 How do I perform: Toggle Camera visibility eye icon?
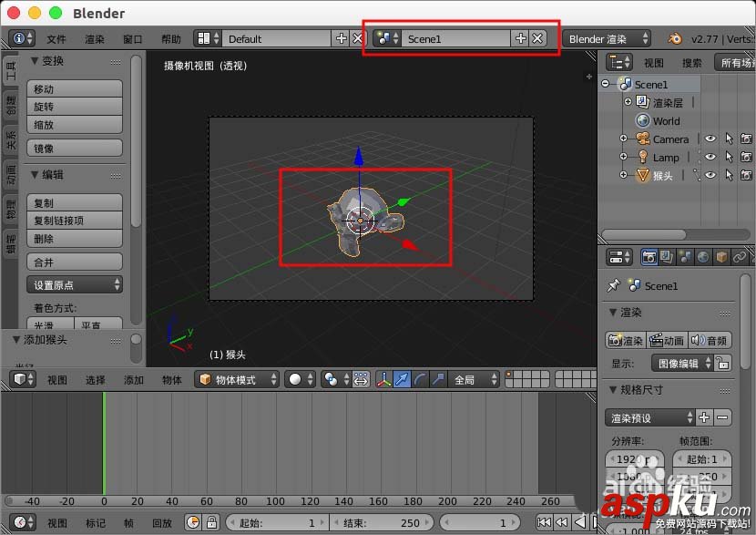tap(710, 139)
